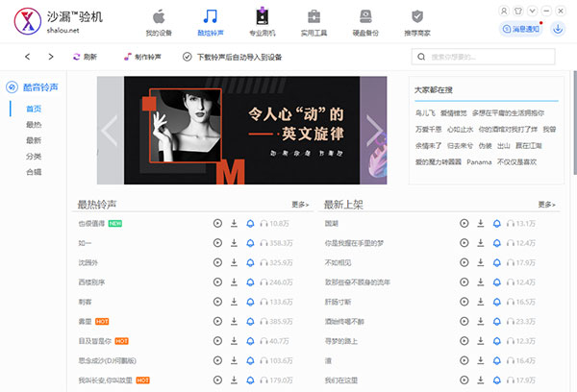The width and height of the screenshot is (577, 392).
Task: Play the 肝肠寸断 ringtone
Action: (464, 302)
